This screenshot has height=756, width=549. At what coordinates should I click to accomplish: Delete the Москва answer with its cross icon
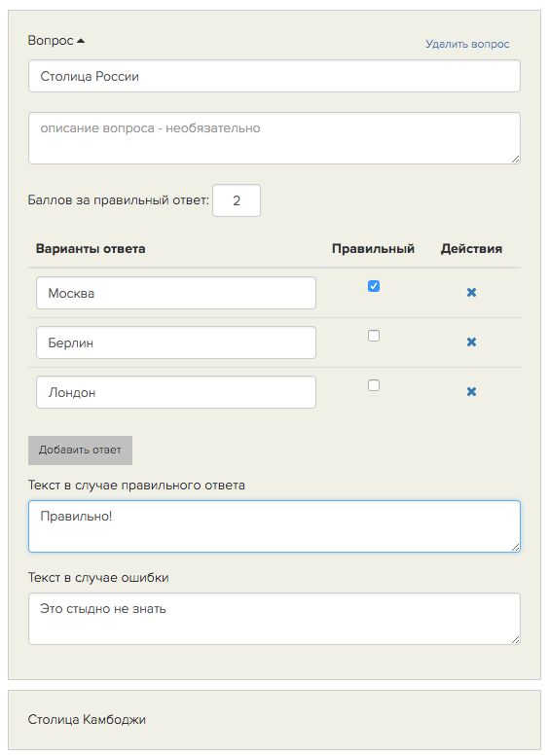point(471,292)
